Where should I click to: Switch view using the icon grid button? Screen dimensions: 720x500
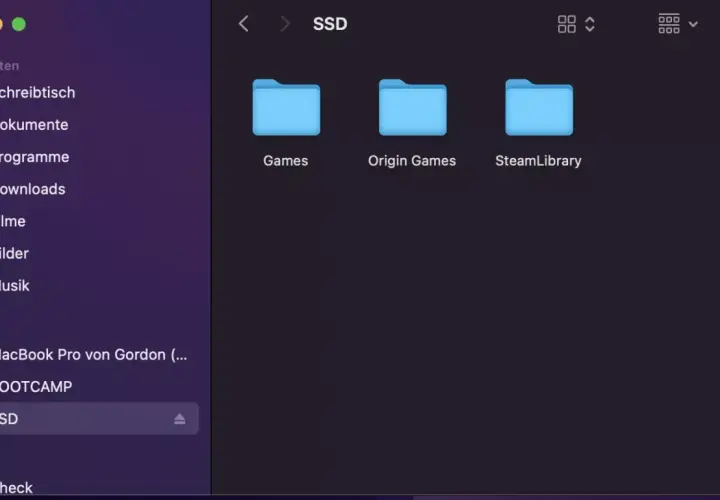click(x=567, y=24)
